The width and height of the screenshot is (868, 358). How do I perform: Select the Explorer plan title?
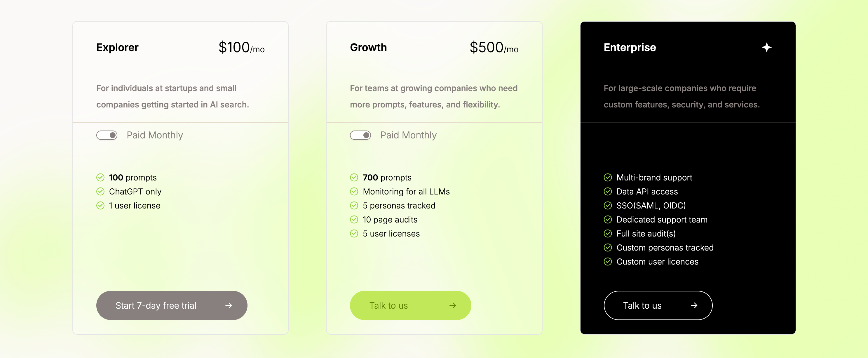coord(117,47)
